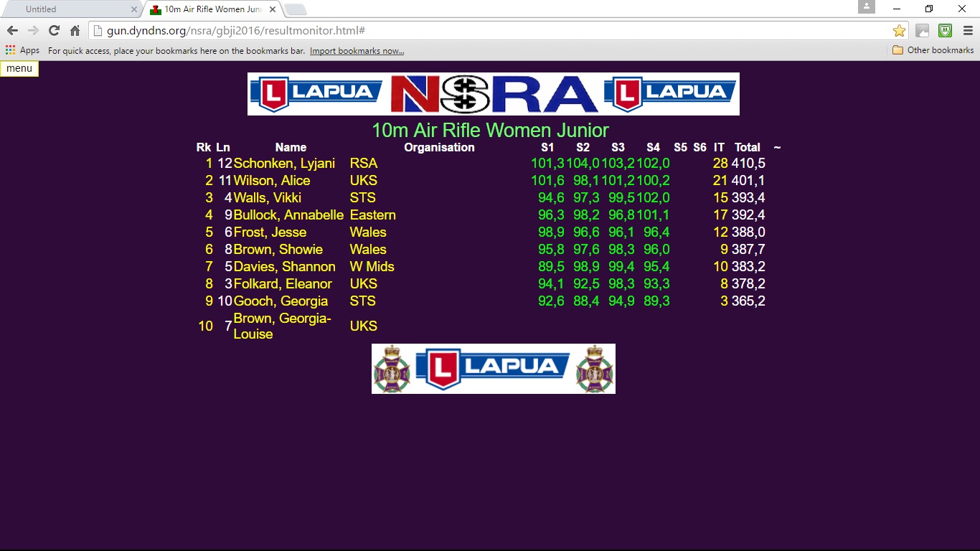Open a new tab with the new-tab button
980x551 pixels.
pyautogui.click(x=295, y=9)
